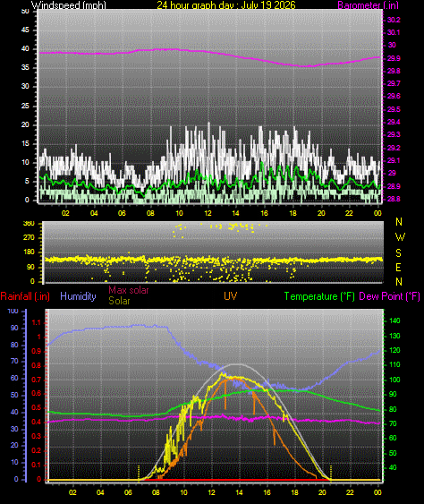Image resolution: width=424 pixels, height=504 pixels.
Task: Select the 'Humidity' legend label
Action: coord(78,296)
